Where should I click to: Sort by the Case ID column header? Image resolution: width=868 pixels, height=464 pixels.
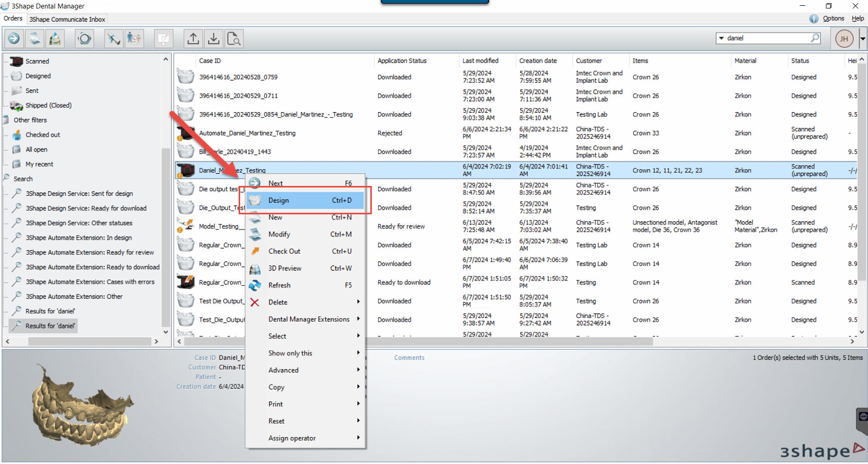pos(284,61)
